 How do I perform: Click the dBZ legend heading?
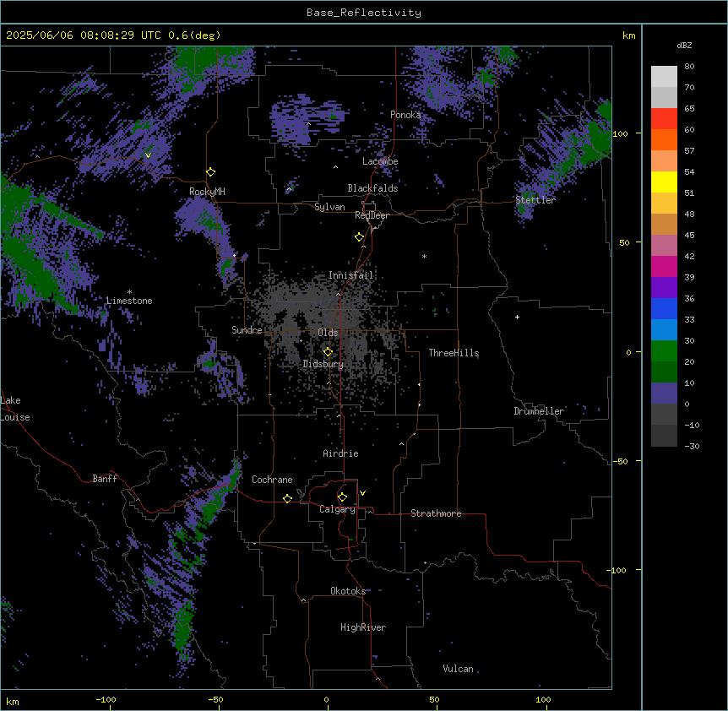coord(684,45)
